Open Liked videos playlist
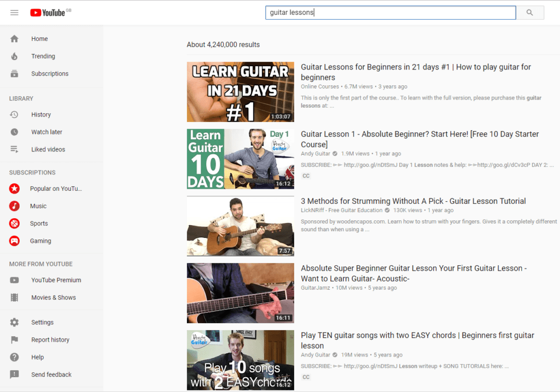Viewport: 560px width, 392px height. tap(48, 149)
